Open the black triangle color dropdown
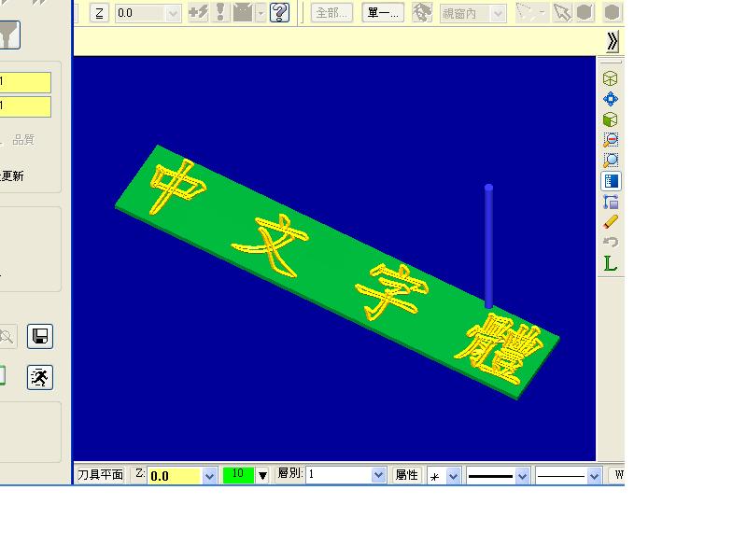The image size is (747, 560). (x=262, y=475)
